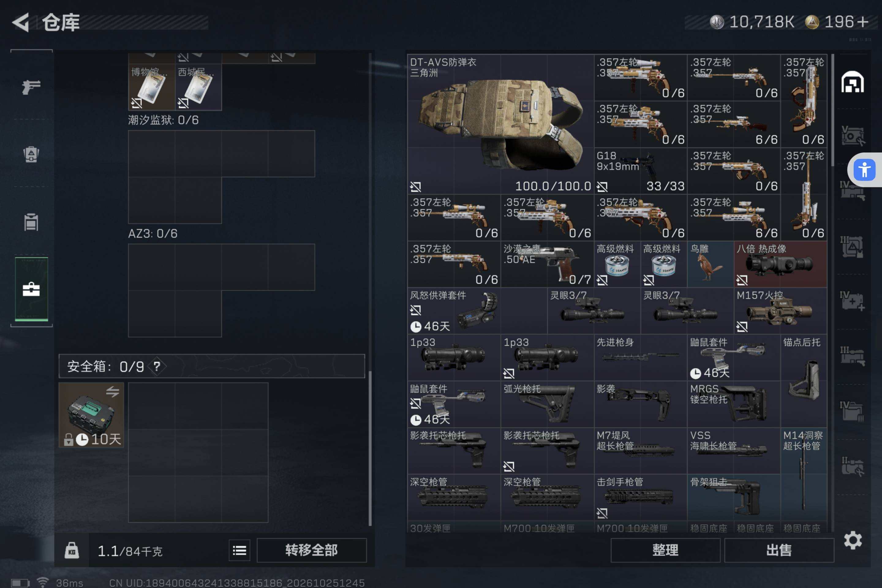Viewport: 882px width, 588px height.
Task: Click the 转移全部 transfer all button
Action: tap(312, 550)
